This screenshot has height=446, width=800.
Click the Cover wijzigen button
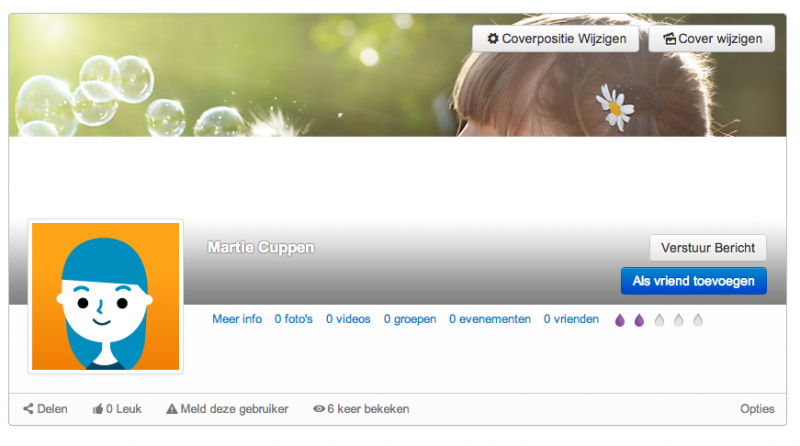712,39
